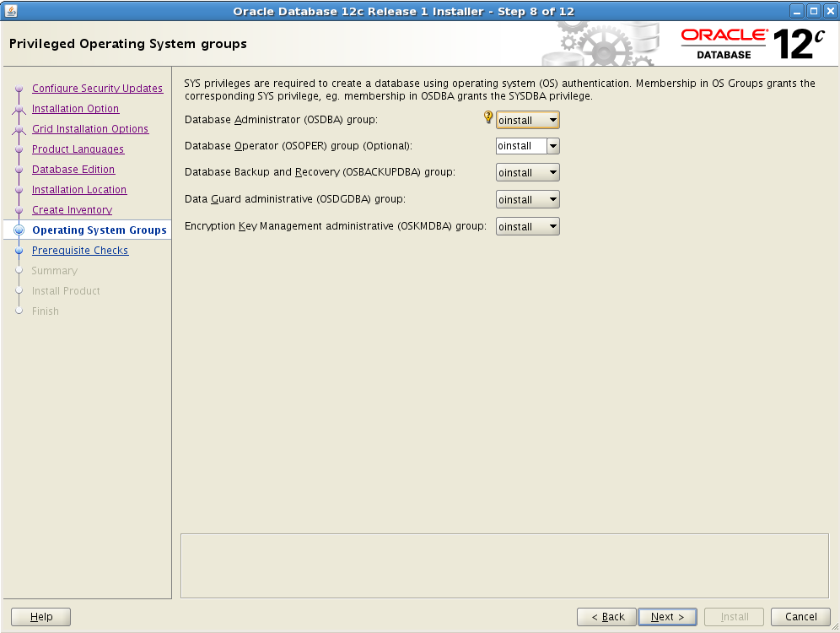Go to Database Edition step

point(73,170)
